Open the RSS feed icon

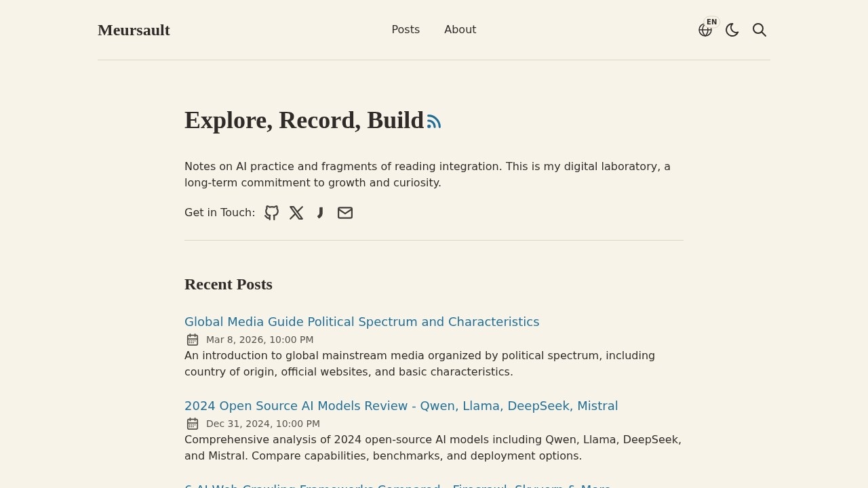click(434, 121)
